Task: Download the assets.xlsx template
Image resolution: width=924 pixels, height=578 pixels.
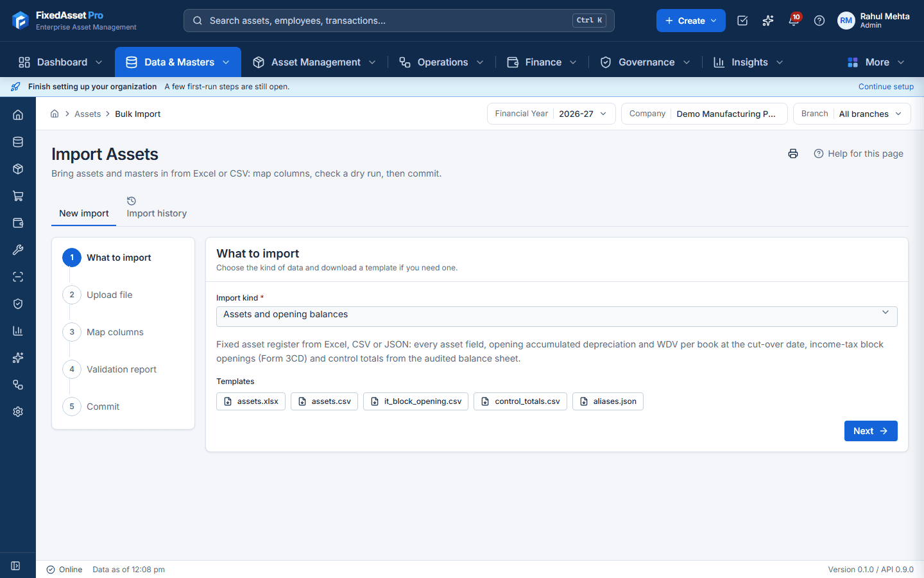Action: coord(251,401)
